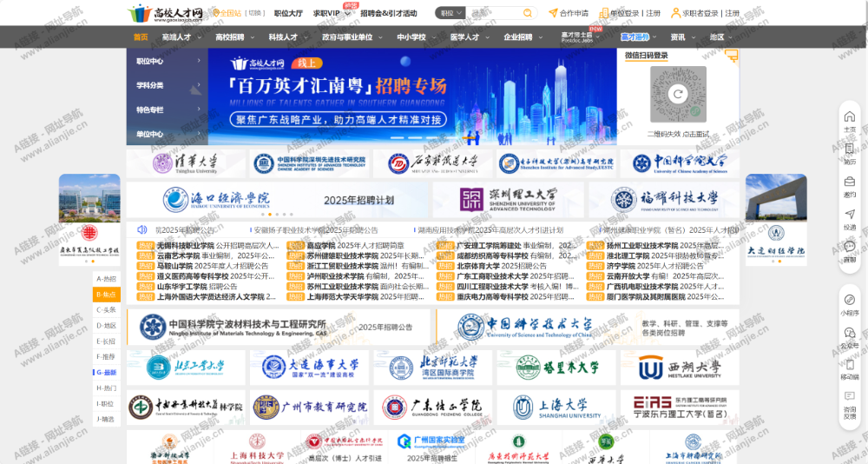Expand 高端人才 nav dropdown

click(199, 37)
